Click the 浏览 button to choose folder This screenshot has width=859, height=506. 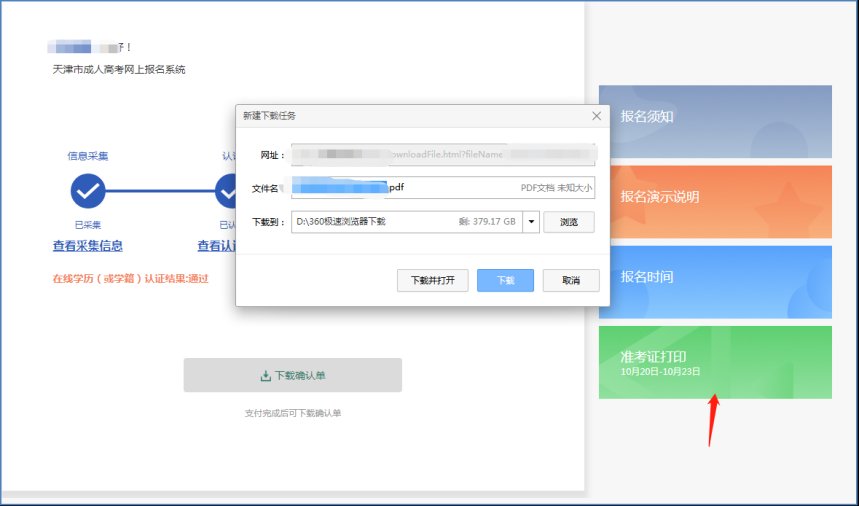(x=568, y=222)
